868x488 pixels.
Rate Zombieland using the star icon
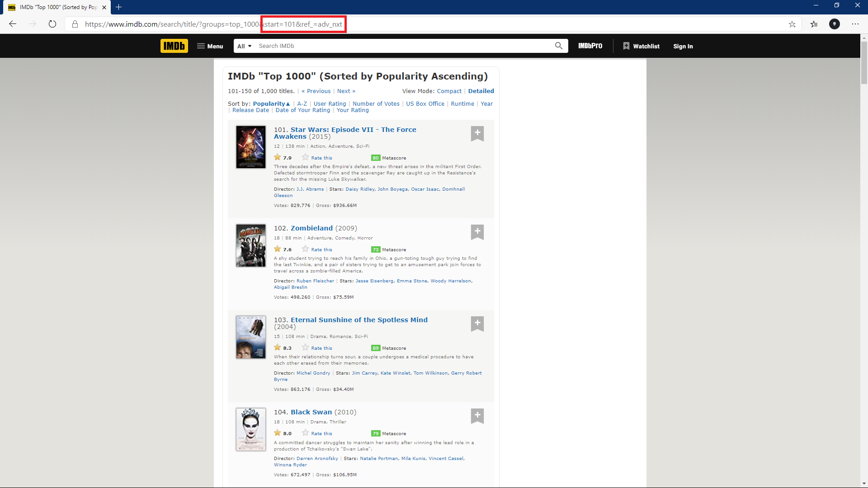(x=306, y=249)
